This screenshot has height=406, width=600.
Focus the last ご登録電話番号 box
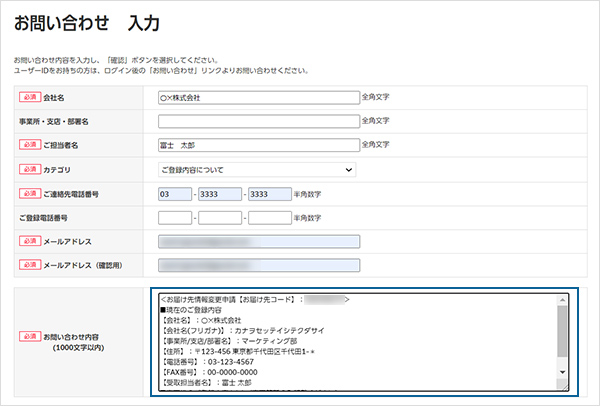(268, 218)
